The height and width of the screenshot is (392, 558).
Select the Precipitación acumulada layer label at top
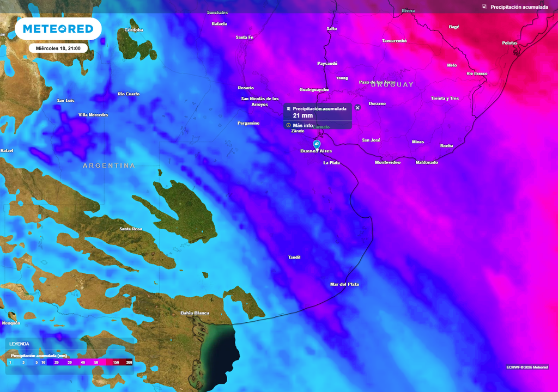coord(519,7)
